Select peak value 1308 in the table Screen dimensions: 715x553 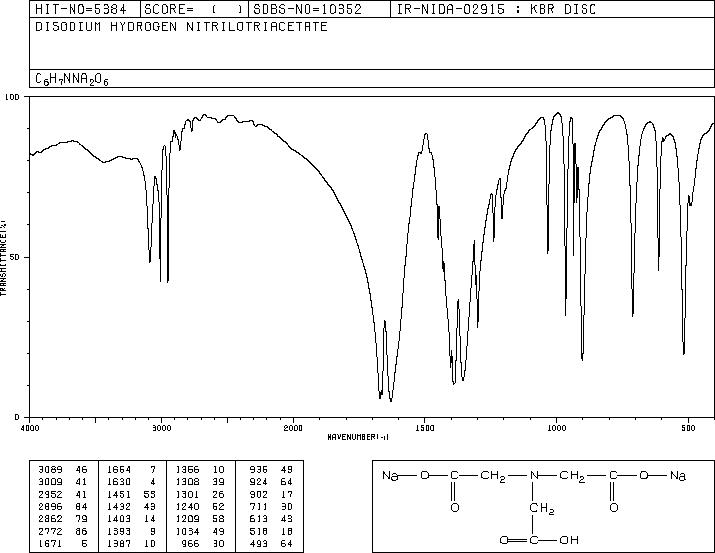tap(187, 482)
